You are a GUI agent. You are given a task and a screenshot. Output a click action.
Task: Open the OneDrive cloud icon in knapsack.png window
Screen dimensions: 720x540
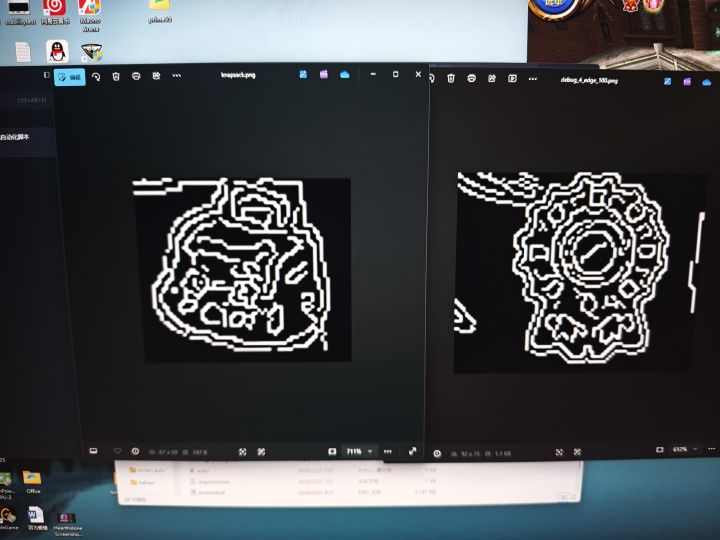(x=344, y=74)
